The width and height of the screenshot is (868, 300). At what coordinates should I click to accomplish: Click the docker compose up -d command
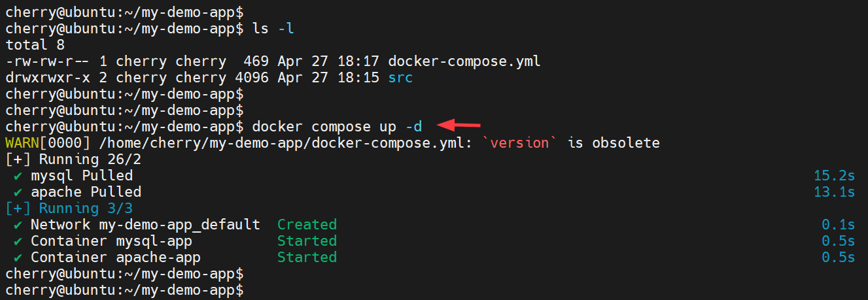337,126
